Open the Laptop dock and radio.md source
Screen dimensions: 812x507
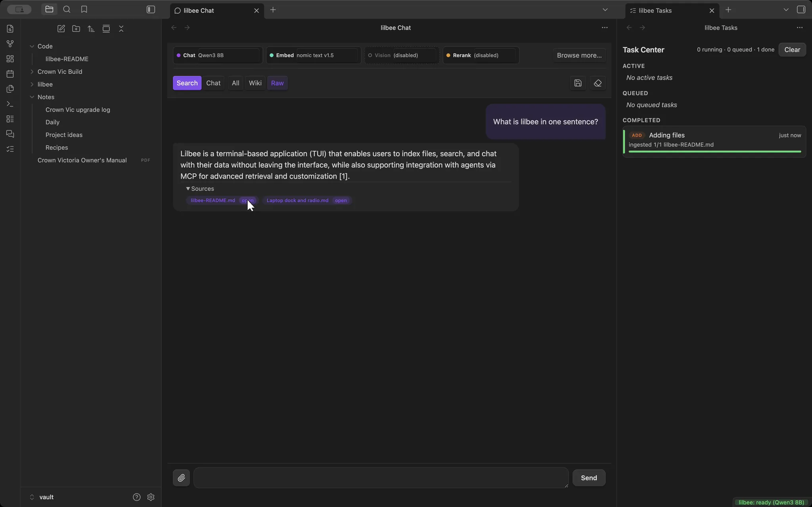click(297, 201)
